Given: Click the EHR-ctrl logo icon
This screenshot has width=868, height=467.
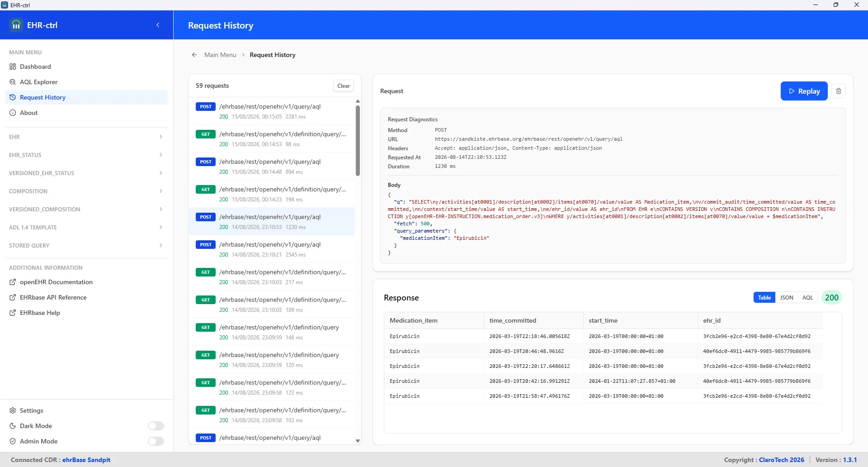Looking at the screenshot, I should 16,25.
